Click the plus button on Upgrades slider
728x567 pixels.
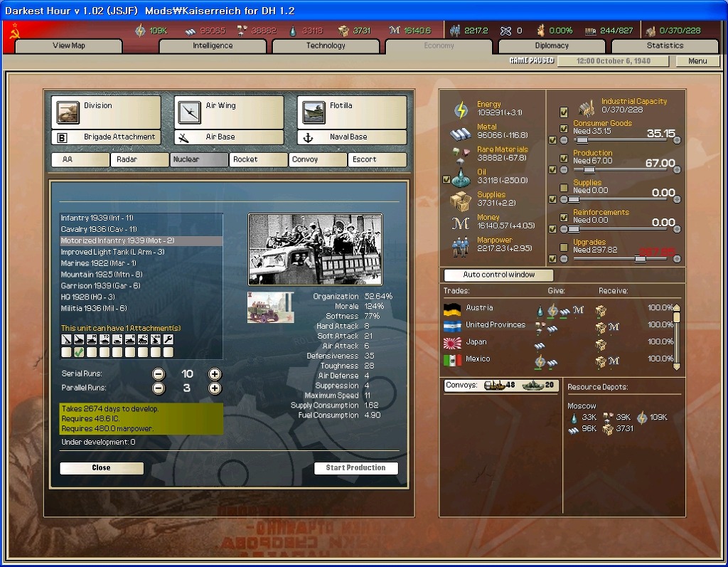[677, 259]
